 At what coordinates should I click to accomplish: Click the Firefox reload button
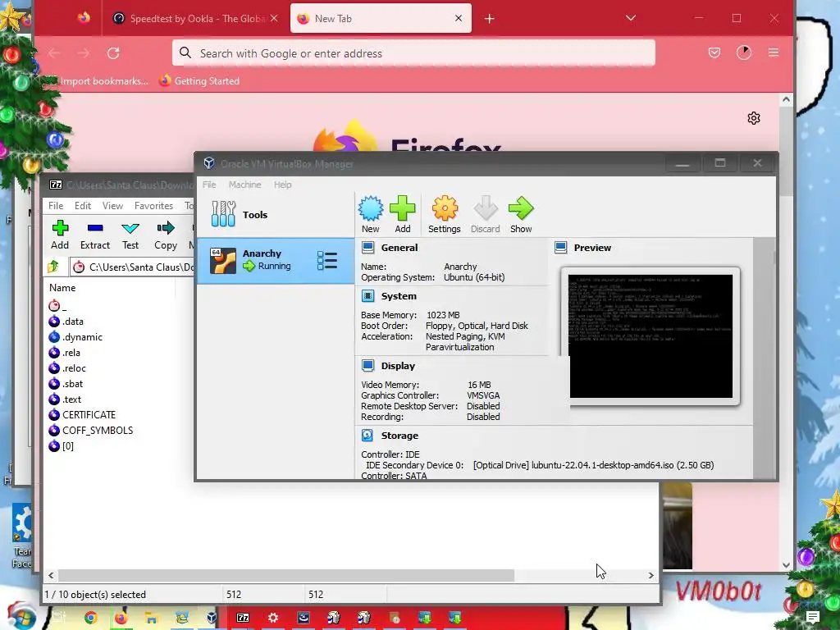113,53
